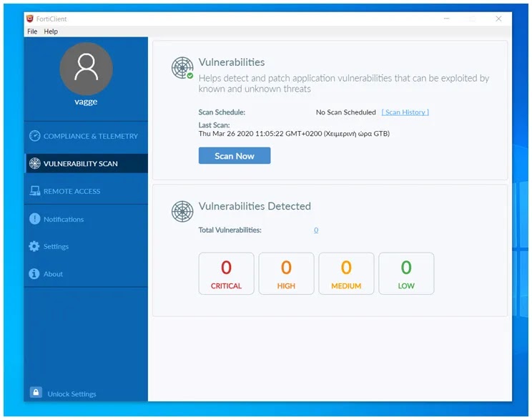Viewport: 532px width, 420px height.
Task: Click the Remote Access laptop icon
Action: point(34,191)
